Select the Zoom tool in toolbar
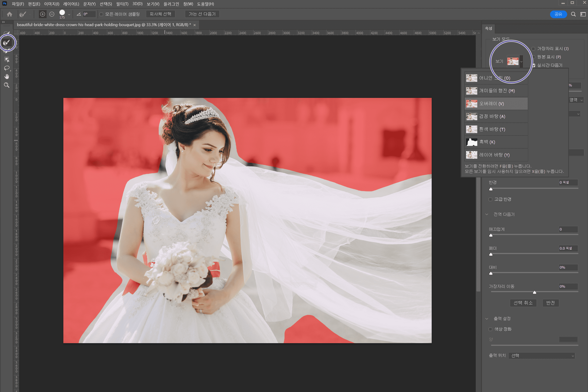The image size is (588, 392). point(7,85)
